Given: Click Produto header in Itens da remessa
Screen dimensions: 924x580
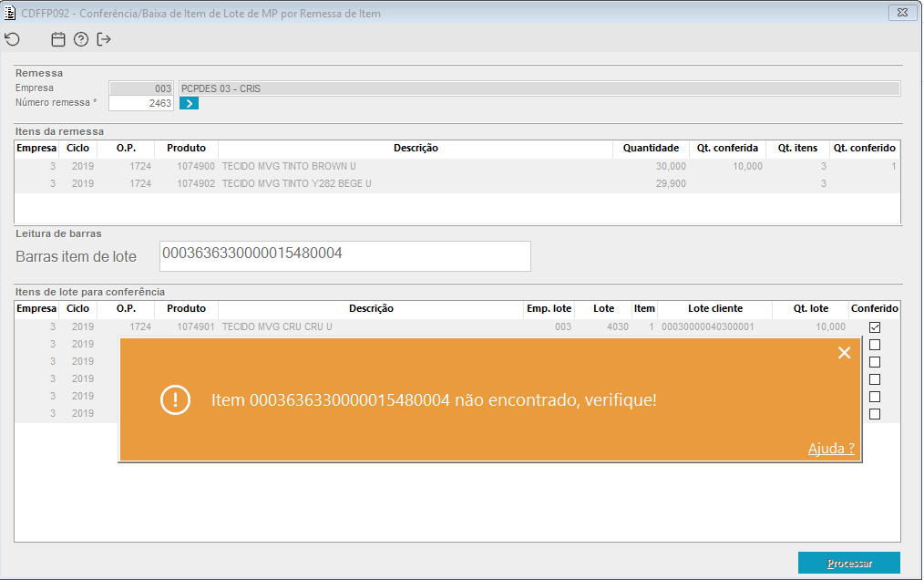Looking at the screenshot, I should 186,148.
